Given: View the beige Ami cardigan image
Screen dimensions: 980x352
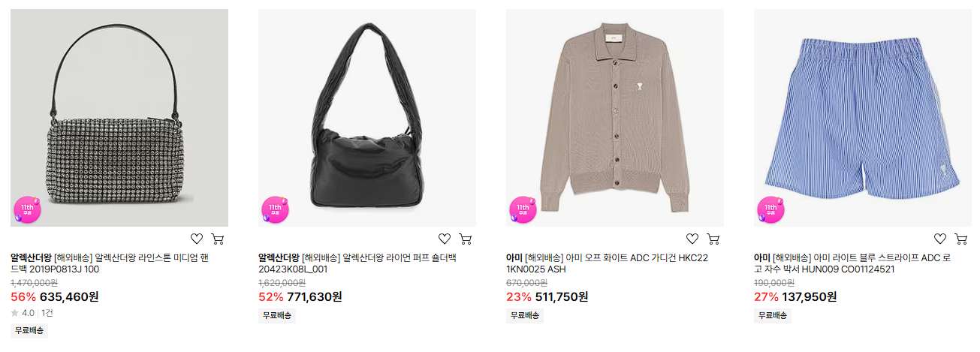Looking at the screenshot, I should pos(615,118).
